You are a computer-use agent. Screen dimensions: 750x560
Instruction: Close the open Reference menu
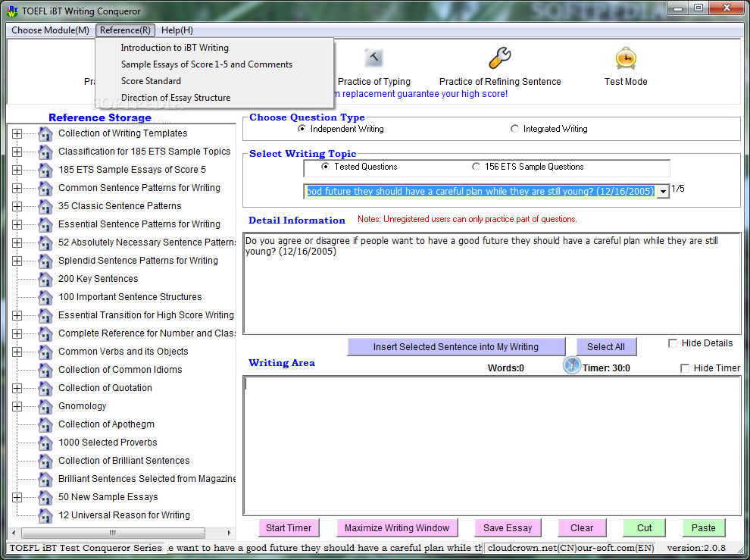tap(125, 30)
